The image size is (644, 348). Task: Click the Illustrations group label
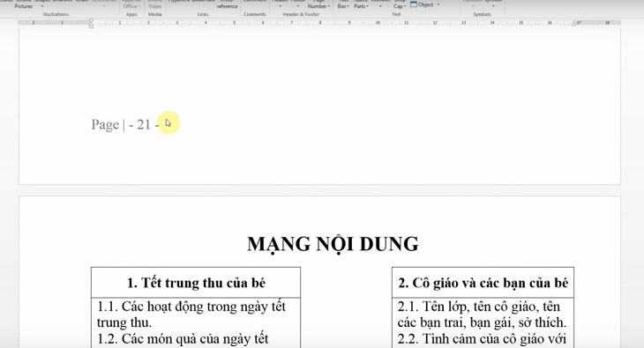click(x=56, y=14)
